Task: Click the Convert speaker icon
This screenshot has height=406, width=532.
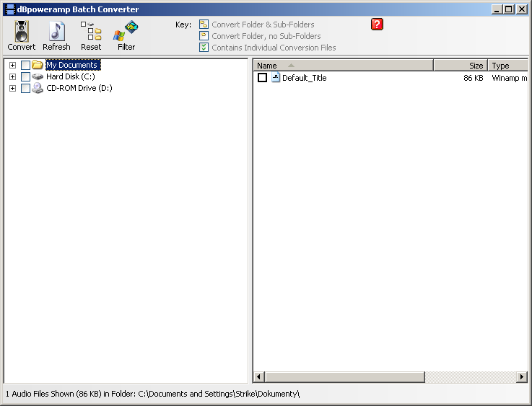Action: 22,31
